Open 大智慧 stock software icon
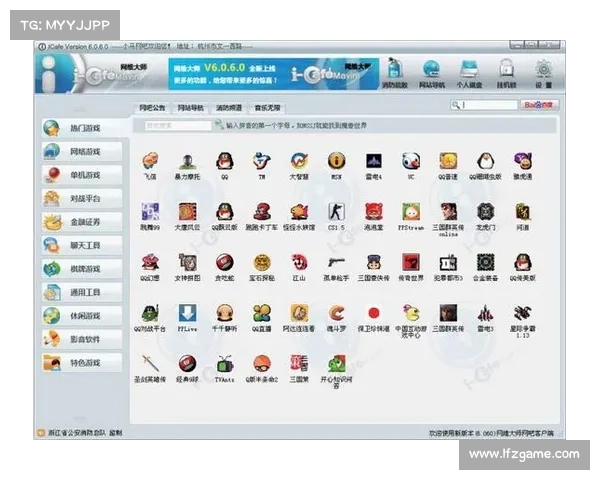600x480 pixels. [x=299, y=162]
